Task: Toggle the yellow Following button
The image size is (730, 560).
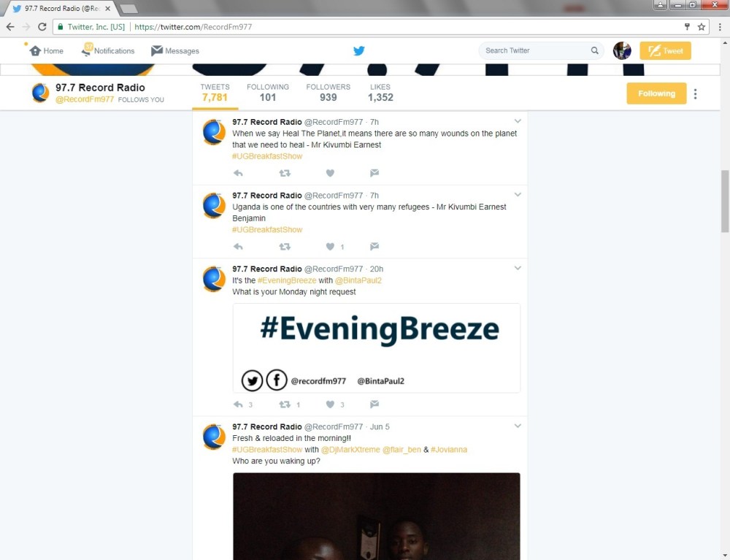Action: tap(656, 93)
